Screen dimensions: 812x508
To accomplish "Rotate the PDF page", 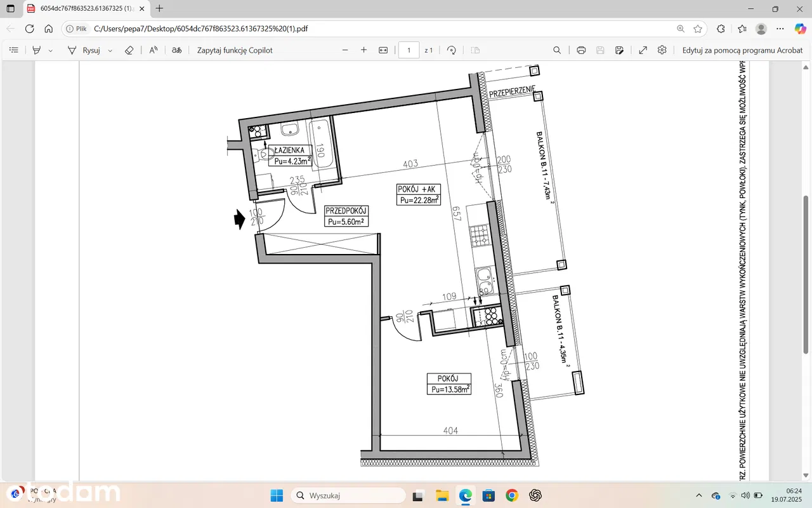I will pos(452,50).
